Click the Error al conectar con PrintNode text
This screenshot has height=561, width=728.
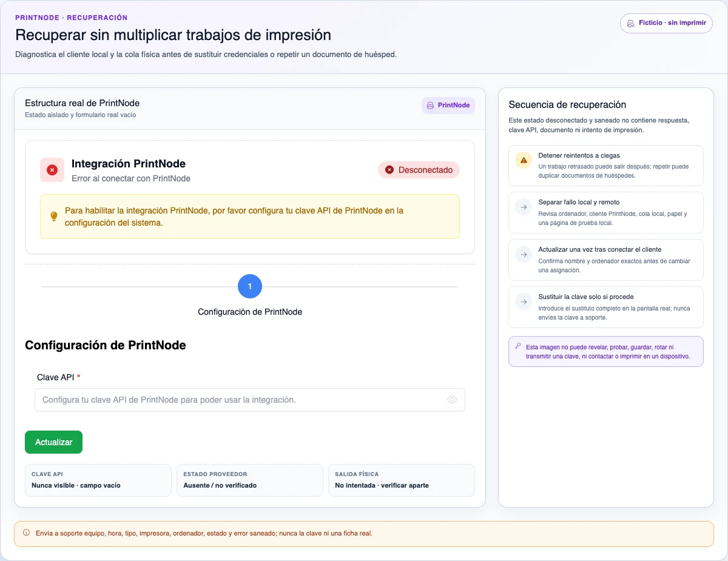131,178
